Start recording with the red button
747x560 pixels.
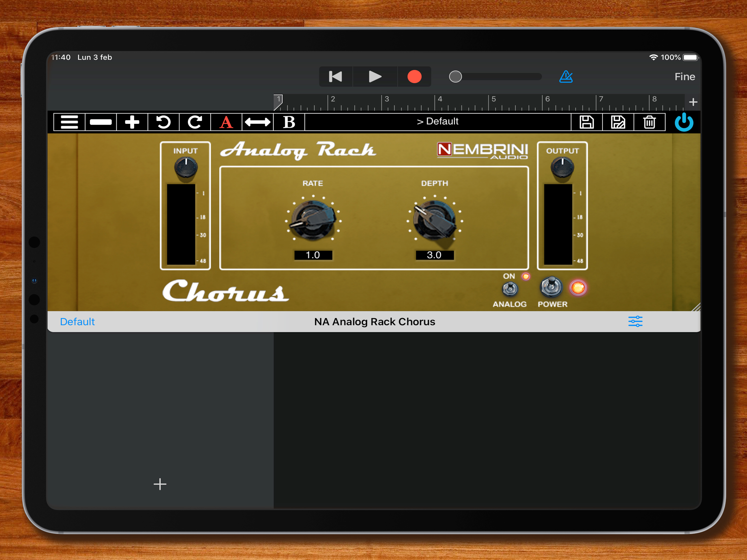pyautogui.click(x=414, y=77)
